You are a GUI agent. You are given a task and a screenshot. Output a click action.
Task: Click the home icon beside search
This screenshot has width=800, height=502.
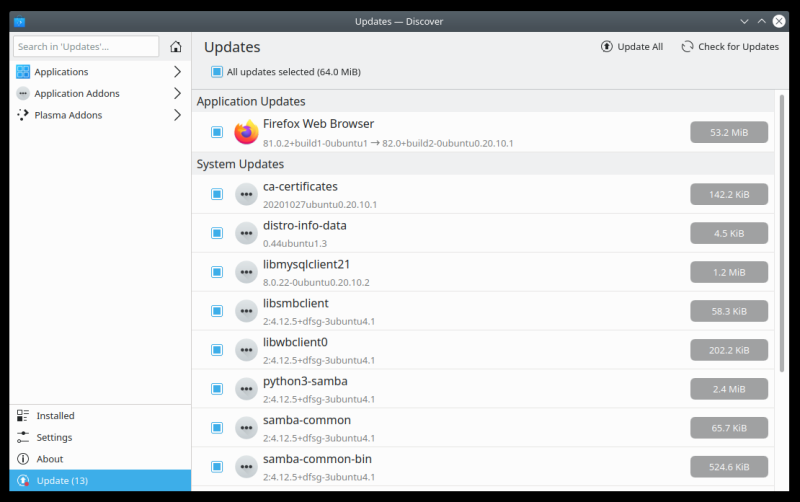(176, 46)
